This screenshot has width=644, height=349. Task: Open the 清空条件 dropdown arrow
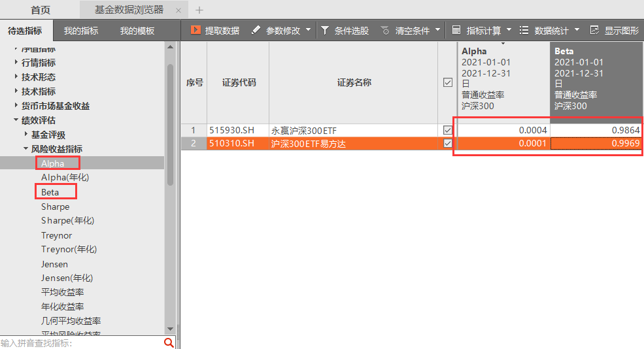coord(437,29)
